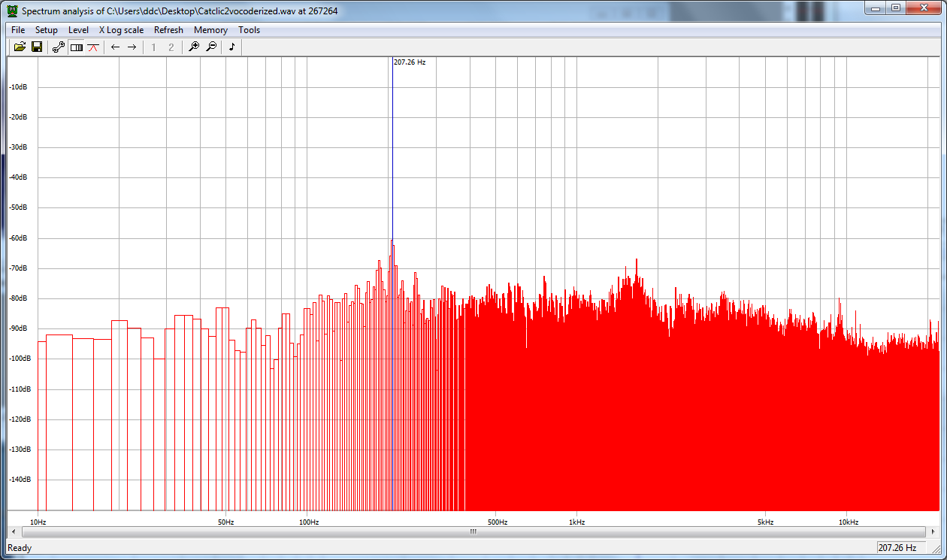Open the Memory menu

click(x=210, y=29)
